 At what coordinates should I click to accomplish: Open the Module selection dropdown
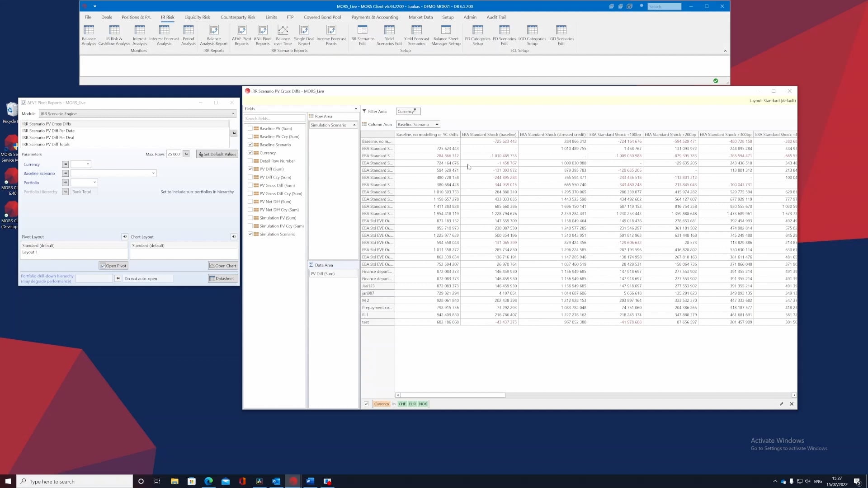pos(232,113)
